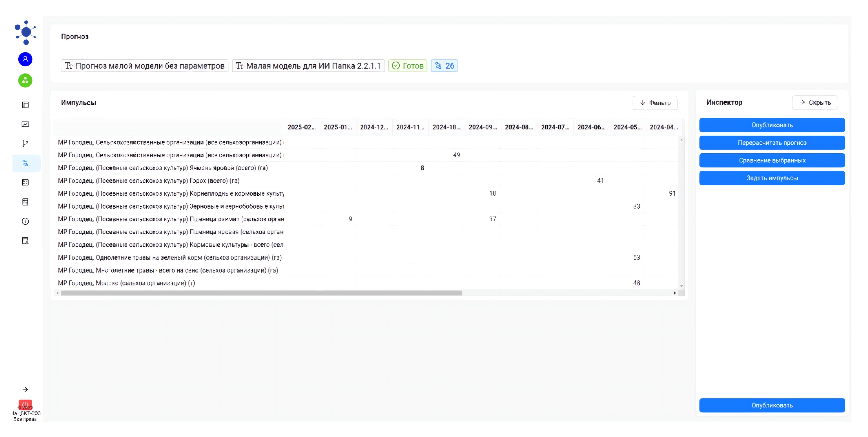Open the table layout sidebar icon
The width and height of the screenshot is (868, 437).
(x=25, y=105)
